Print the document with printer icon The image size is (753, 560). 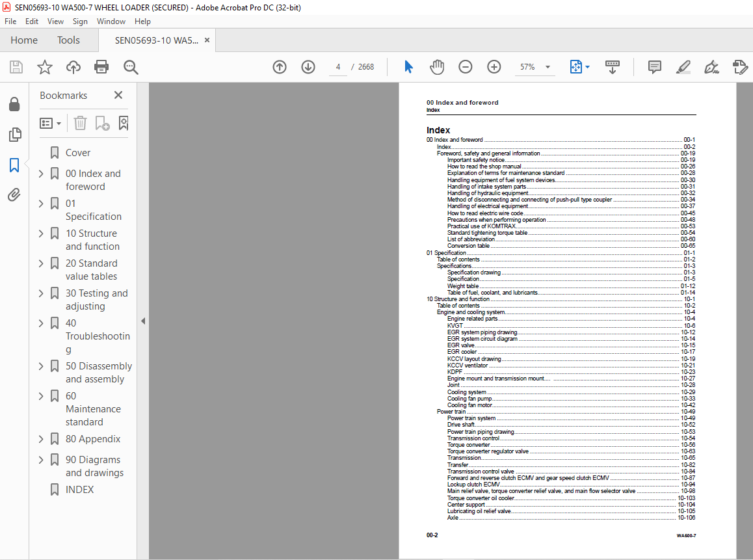(x=101, y=67)
